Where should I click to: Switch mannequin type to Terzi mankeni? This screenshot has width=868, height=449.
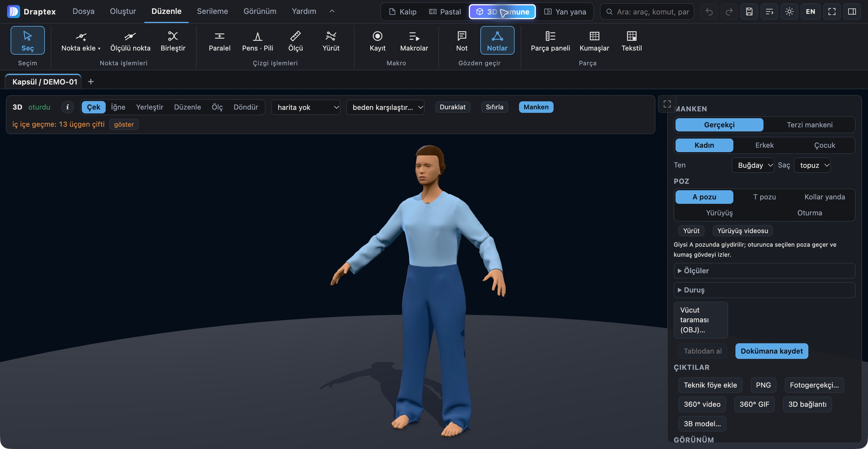pos(809,125)
